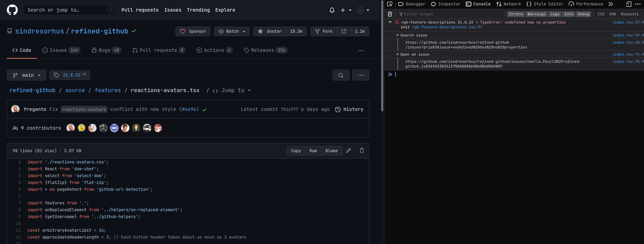Show more devtools tabs chevron
The image size is (644, 244).
[x=611, y=4]
